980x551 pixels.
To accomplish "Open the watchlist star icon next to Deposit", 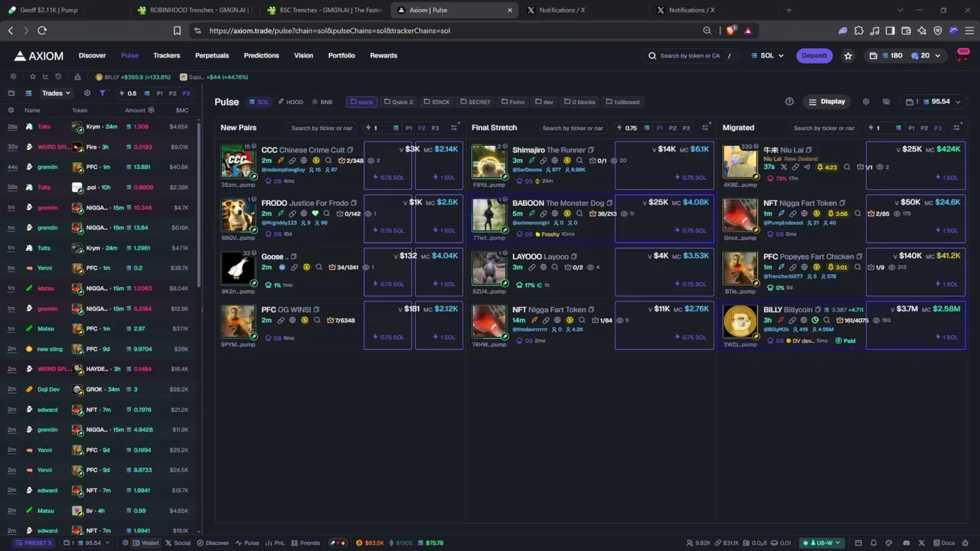I will [848, 56].
